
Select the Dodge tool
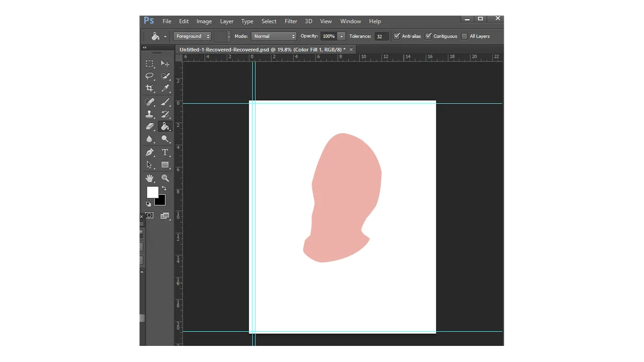(x=165, y=139)
